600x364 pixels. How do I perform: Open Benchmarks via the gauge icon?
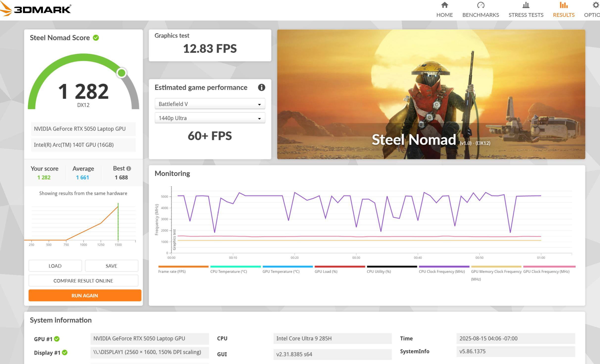pos(480,5)
